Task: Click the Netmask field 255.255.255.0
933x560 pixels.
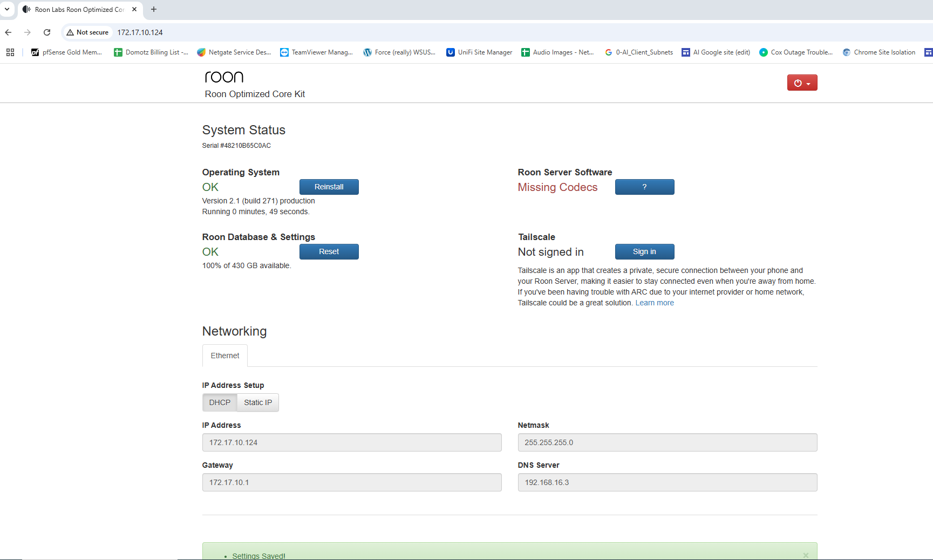Action: 668,442
